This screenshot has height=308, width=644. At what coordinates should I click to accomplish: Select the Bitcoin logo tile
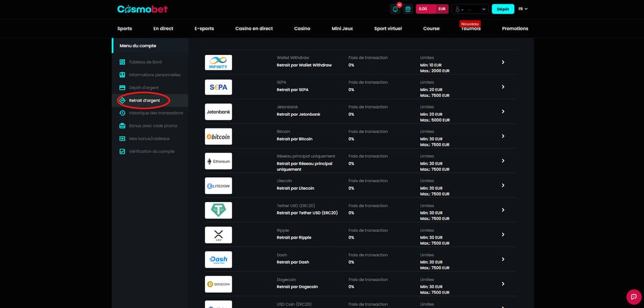[218, 137]
